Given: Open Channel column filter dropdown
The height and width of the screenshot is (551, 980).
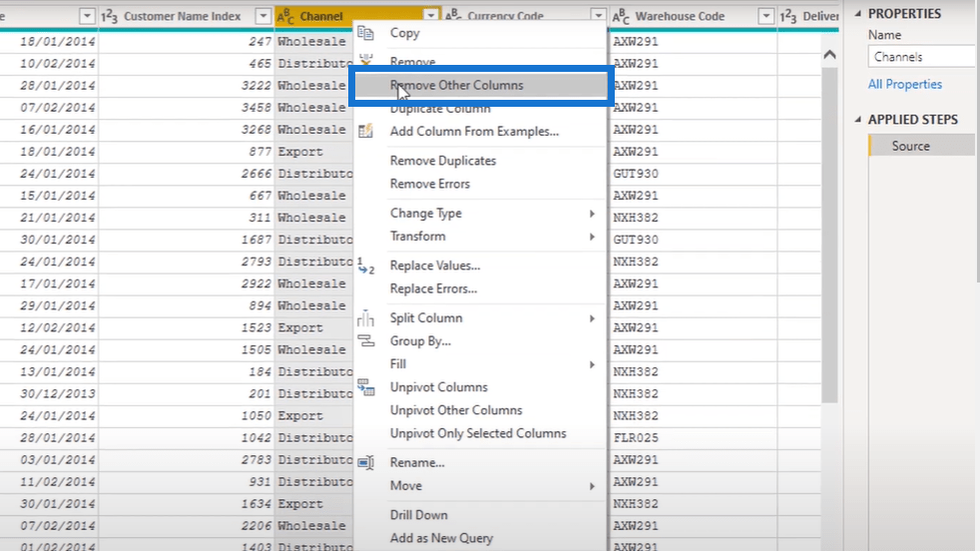Looking at the screenshot, I should coord(431,16).
